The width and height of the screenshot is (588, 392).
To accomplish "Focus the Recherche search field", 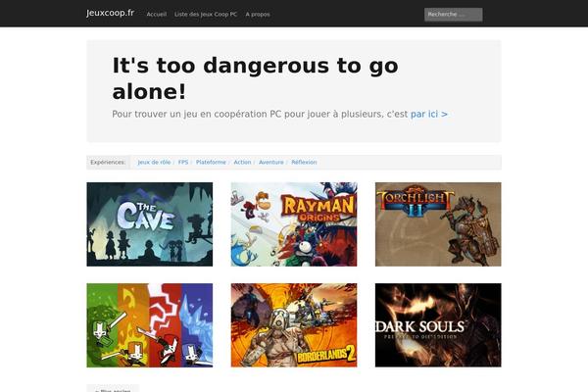I will coord(453,15).
